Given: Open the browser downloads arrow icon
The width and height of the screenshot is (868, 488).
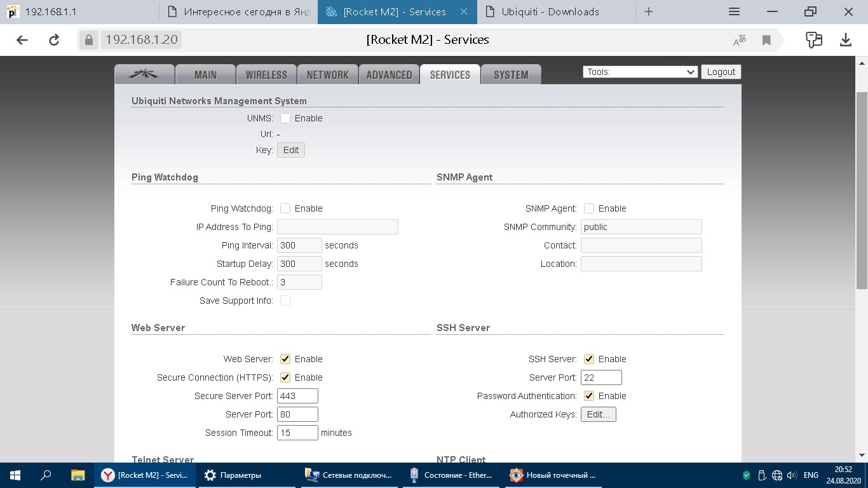Looking at the screenshot, I should [845, 40].
